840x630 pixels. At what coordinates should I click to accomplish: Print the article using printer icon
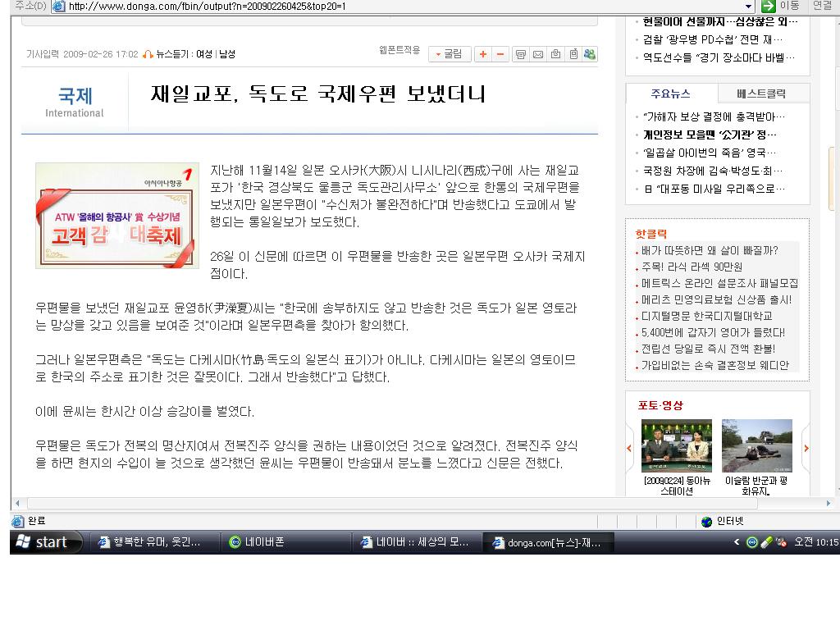click(520, 54)
